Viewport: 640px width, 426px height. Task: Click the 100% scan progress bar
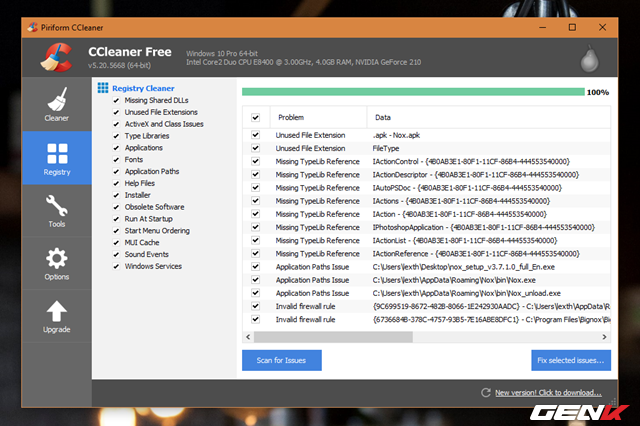coord(413,92)
